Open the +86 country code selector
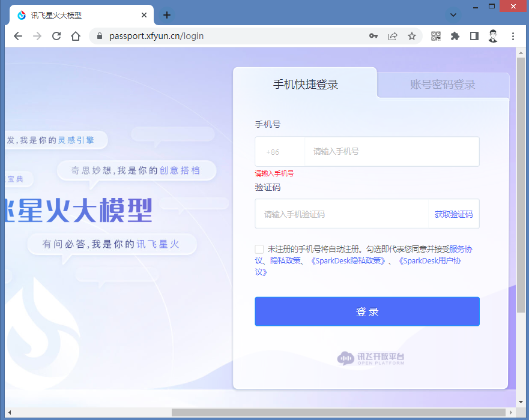529x420 pixels. 273,152
